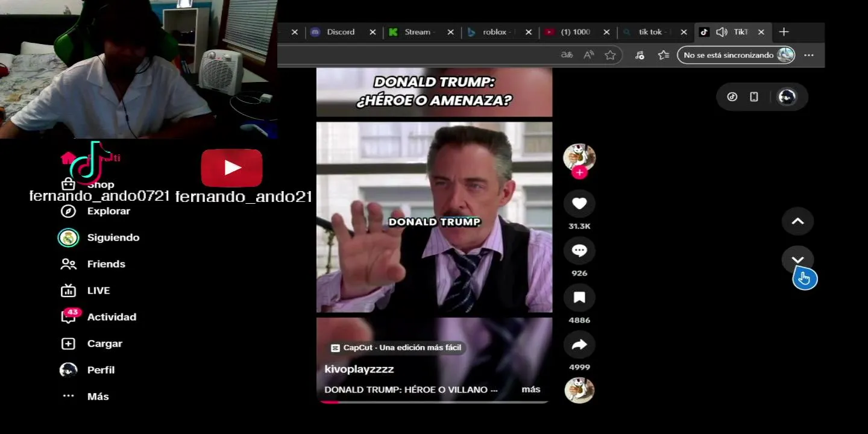Go to the previous video with the up chevron
The width and height of the screenshot is (868, 434).
coord(797,221)
